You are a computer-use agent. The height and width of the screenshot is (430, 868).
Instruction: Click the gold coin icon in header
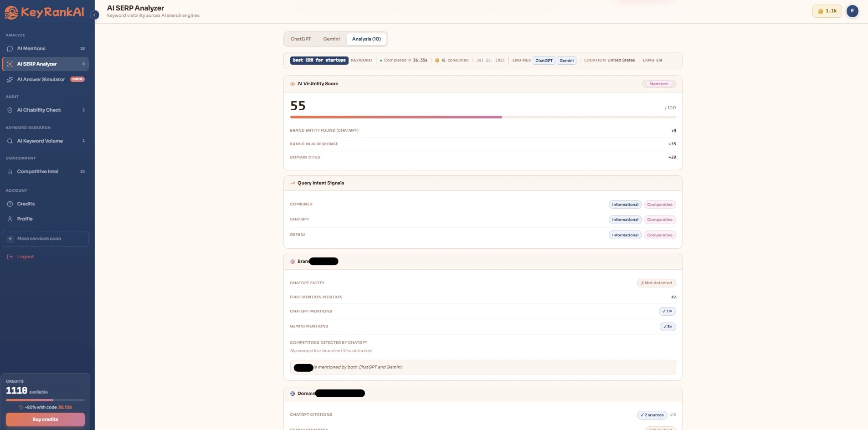point(821,11)
